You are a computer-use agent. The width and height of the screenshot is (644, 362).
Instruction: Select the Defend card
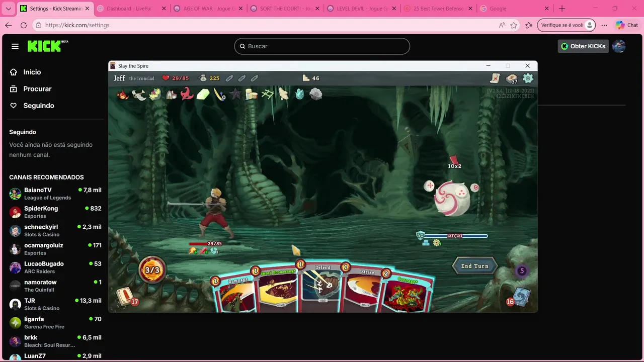click(x=321, y=287)
